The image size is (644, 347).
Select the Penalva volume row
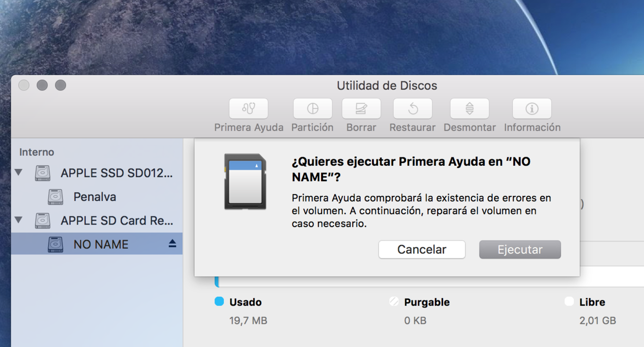tap(97, 197)
